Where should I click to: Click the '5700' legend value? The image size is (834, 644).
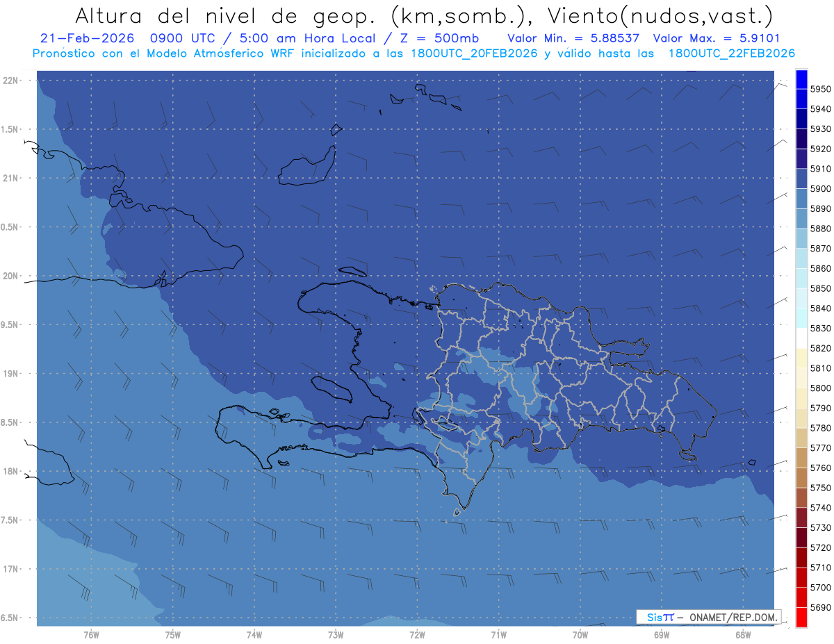point(821,587)
